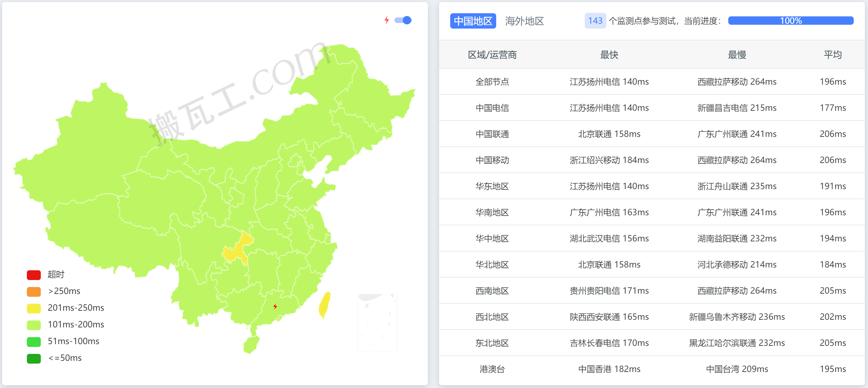Toggle the 101ms-200ms legend swatch

[x=34, y=325]
